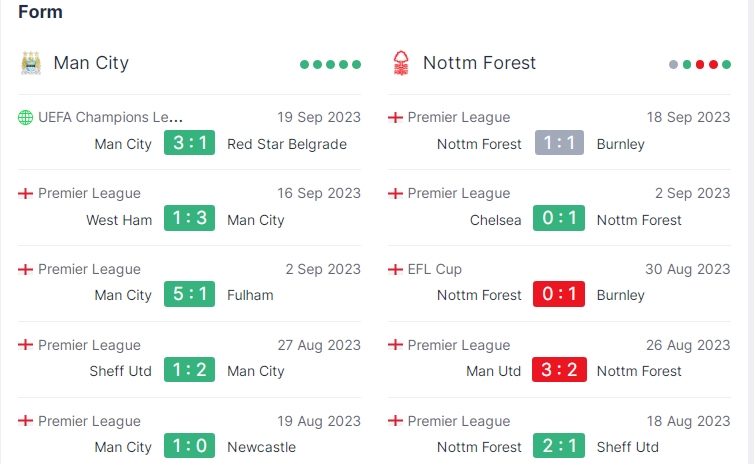Screen dimensions: 754x464
Task: Select the Nottm Forest team heading
Action: pyautogui.click(x=479, y=63)
